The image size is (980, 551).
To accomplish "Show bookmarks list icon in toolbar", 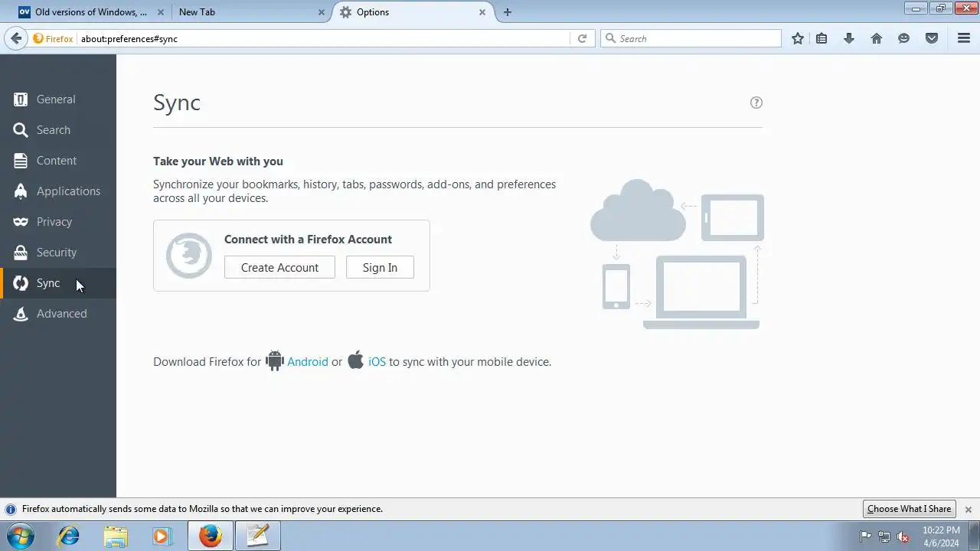I will 822,38.
